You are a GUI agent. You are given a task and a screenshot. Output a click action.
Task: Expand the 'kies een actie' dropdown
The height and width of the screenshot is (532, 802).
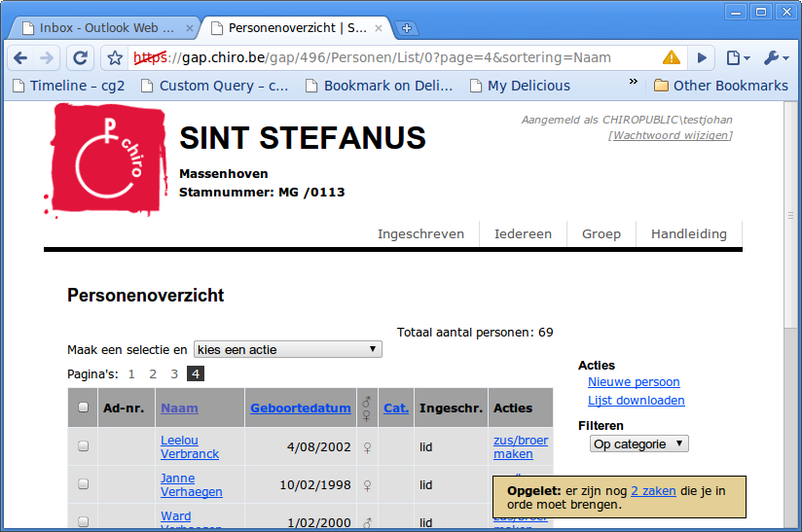(x=288, y=349)
